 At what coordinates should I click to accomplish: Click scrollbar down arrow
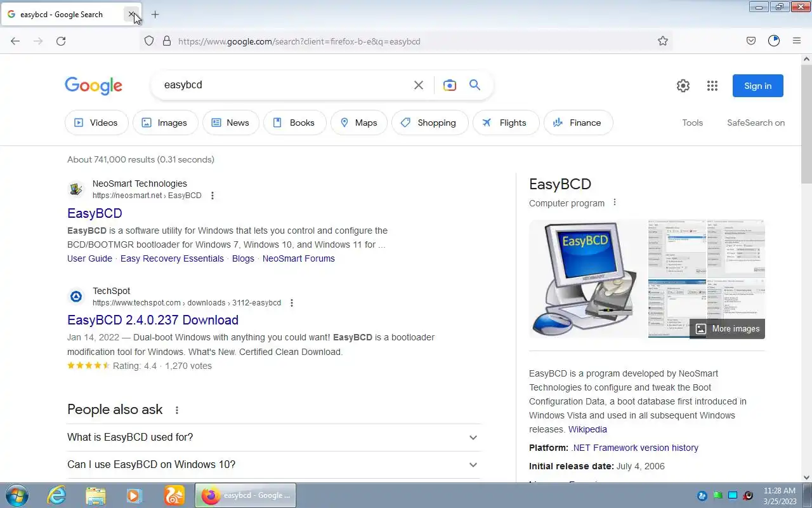point(806,478)
